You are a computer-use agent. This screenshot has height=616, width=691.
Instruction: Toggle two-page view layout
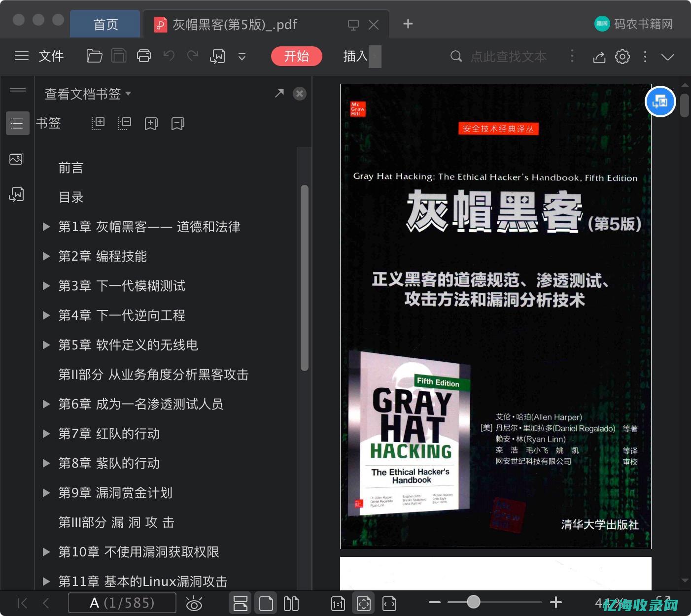291,603
